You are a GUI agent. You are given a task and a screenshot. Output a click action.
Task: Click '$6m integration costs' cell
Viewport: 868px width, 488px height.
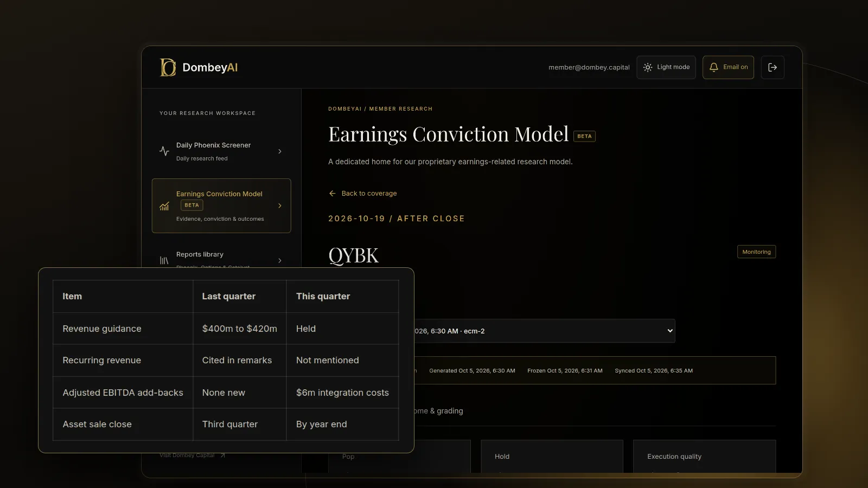(x=342, y=393)
